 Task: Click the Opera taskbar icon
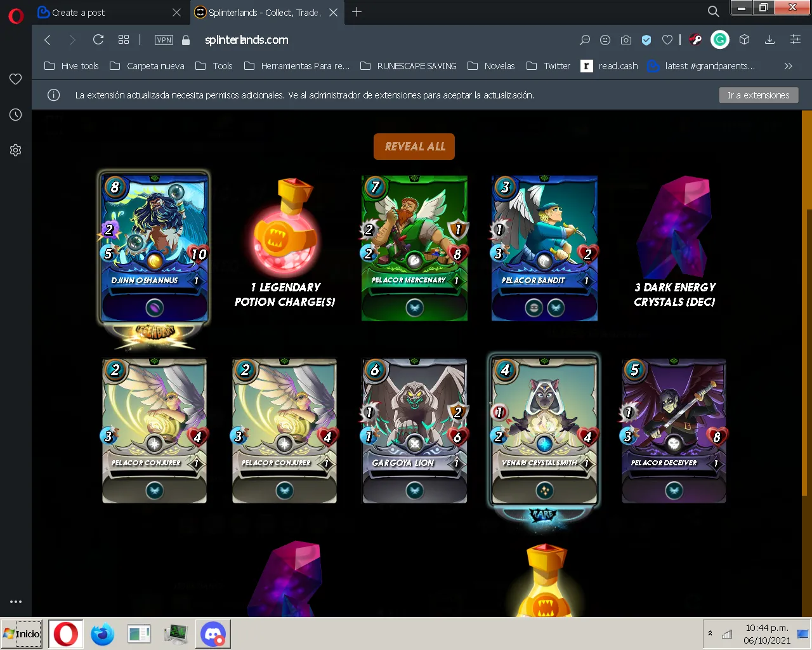[66, 633]
